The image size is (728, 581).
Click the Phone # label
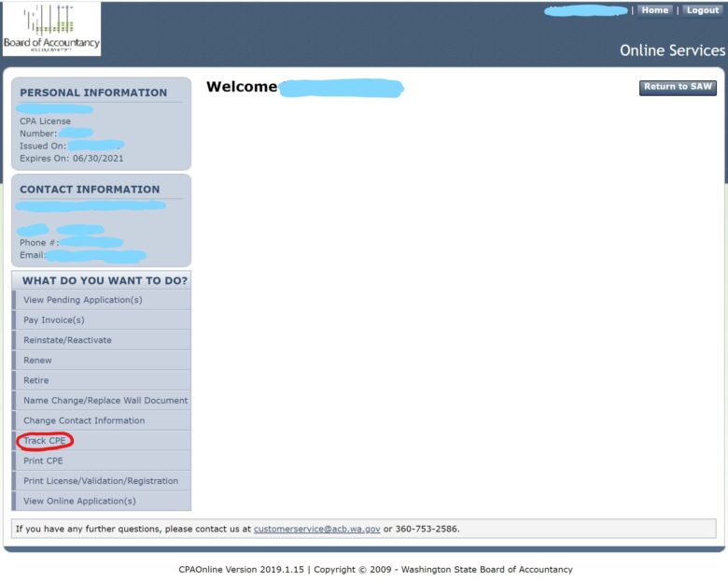[x=39, y=243]
